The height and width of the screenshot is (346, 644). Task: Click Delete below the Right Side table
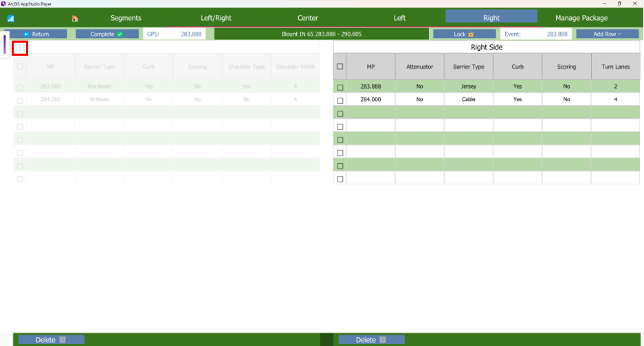(372, 340)
